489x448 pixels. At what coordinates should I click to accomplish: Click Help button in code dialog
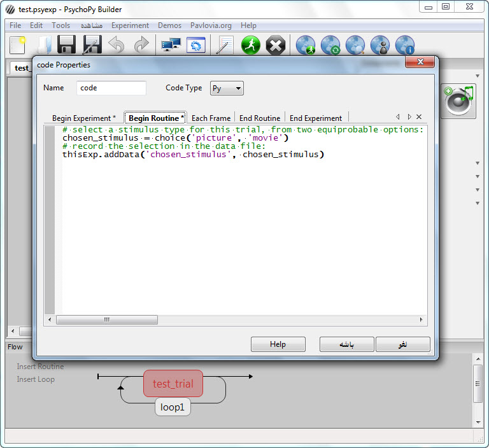click(x=278, y=344)
